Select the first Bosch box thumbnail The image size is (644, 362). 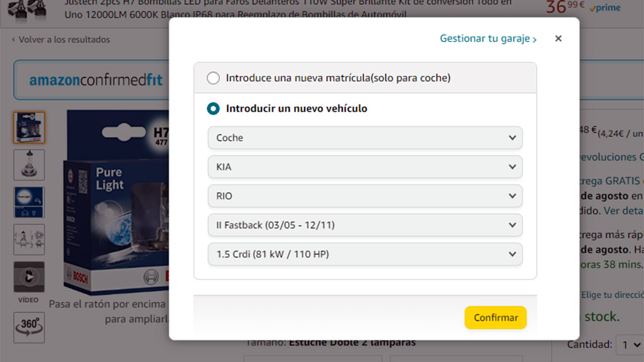(x=29, y=128)
